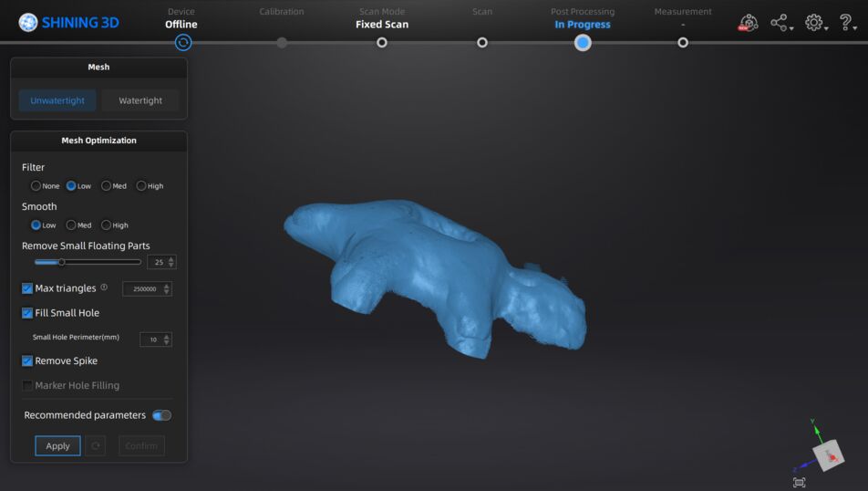Click the Shining 3D logo
868x491 pixels.
pos(68,22)
